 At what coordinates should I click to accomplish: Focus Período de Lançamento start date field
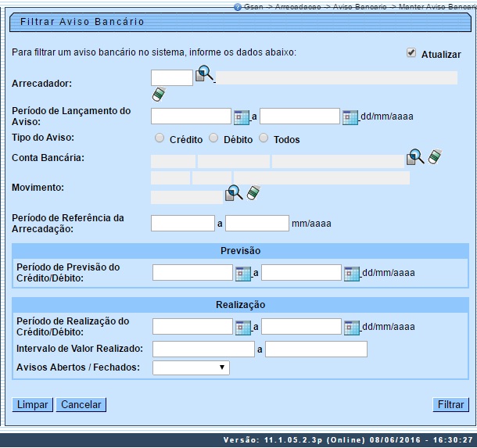click(191, 116)
